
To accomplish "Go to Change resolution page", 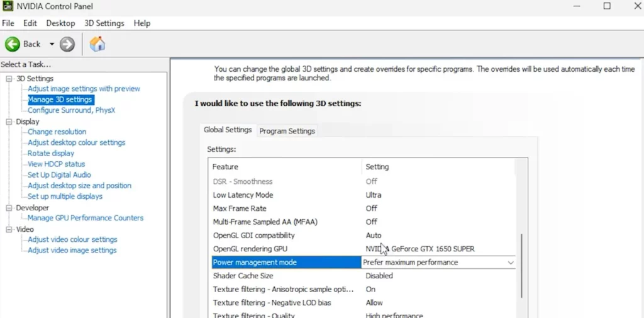I will [x=57, y=132].
